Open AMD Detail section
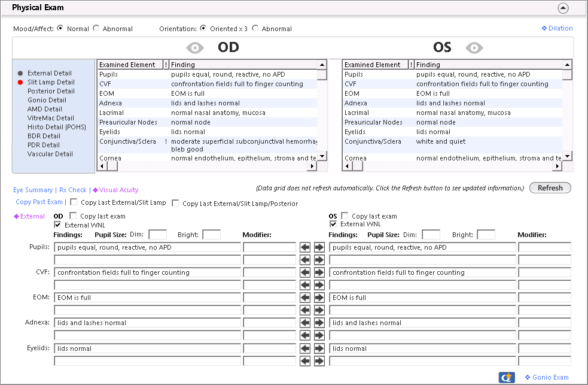588x385 pixels. coord(45,109)
